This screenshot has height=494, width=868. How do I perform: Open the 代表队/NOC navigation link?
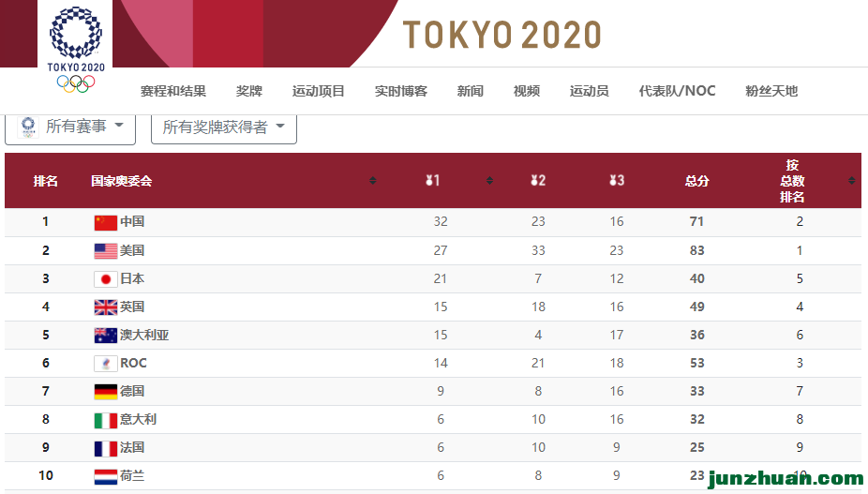click(677, 91)
